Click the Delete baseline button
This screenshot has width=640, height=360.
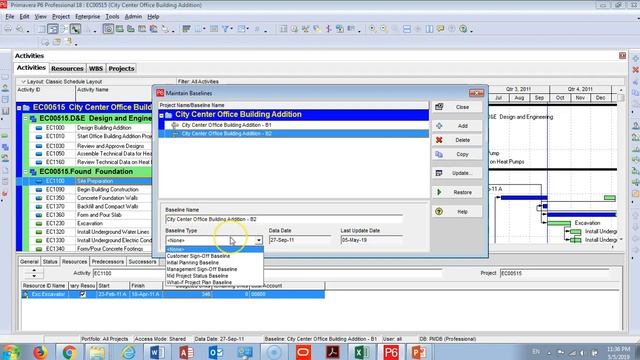(457, 140)
